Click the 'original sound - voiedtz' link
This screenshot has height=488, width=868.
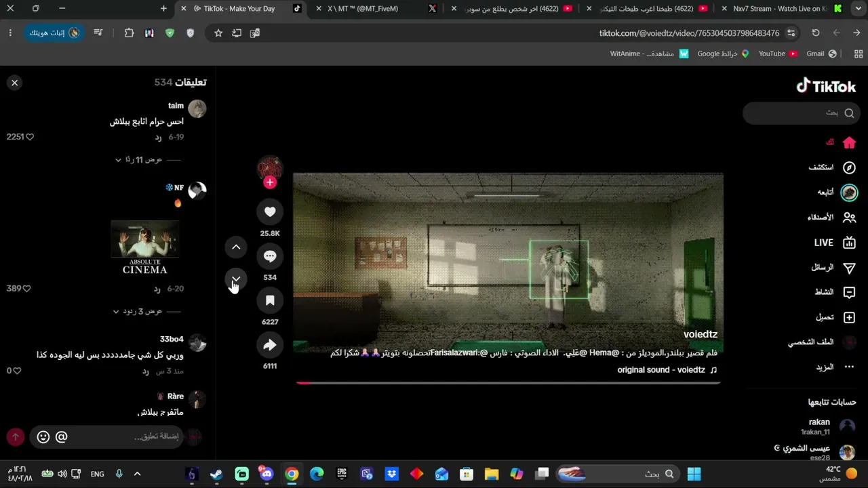coord(667,370)
